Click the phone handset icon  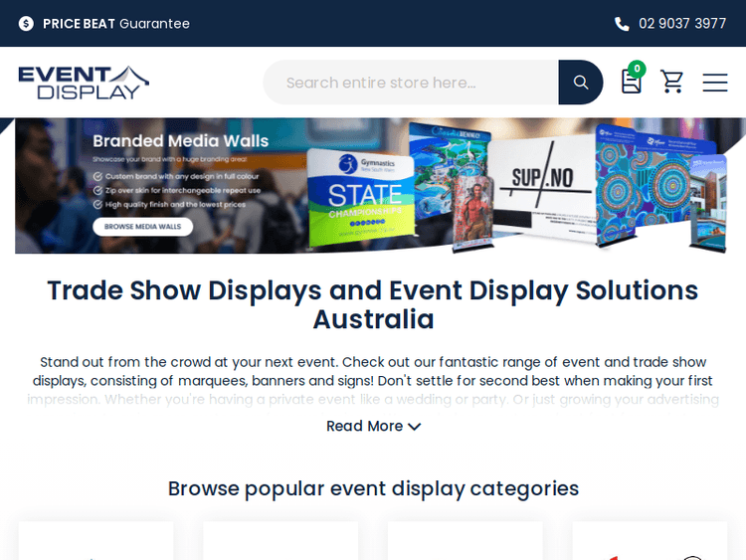[622, 24]
